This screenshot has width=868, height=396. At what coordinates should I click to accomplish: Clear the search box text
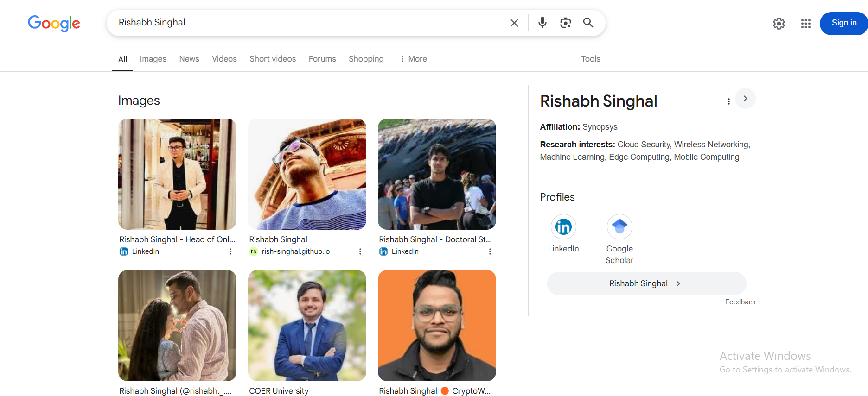(514, 23)
